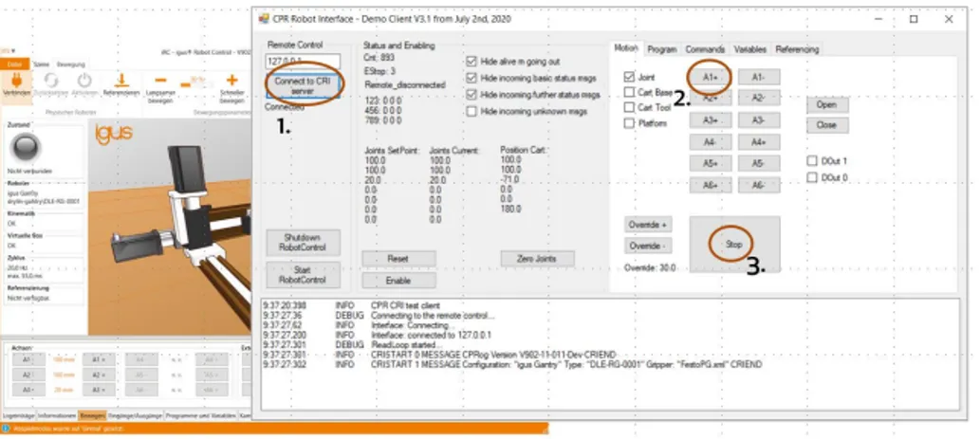Jog joint with the A1+ button
The image size is (980, 439).
[x=710, y=77]
